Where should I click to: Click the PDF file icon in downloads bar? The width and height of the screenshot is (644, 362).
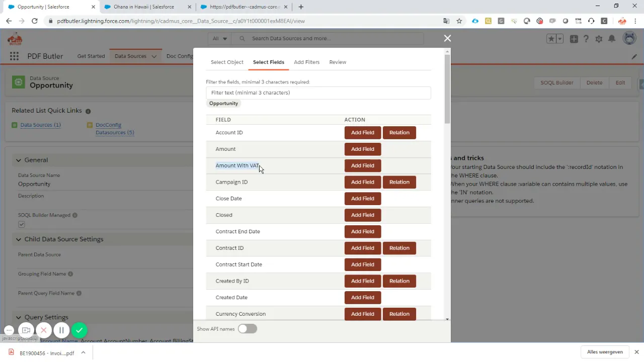point(11,353)
